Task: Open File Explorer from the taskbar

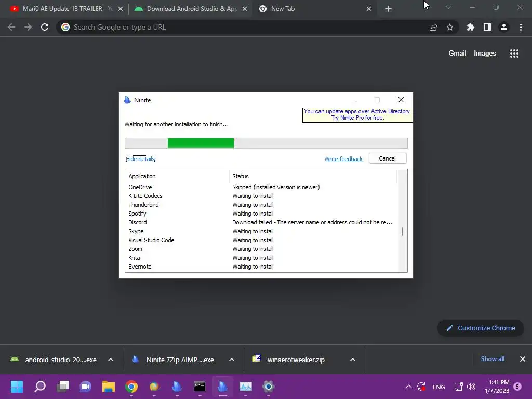Action: [x=109, y=387]
